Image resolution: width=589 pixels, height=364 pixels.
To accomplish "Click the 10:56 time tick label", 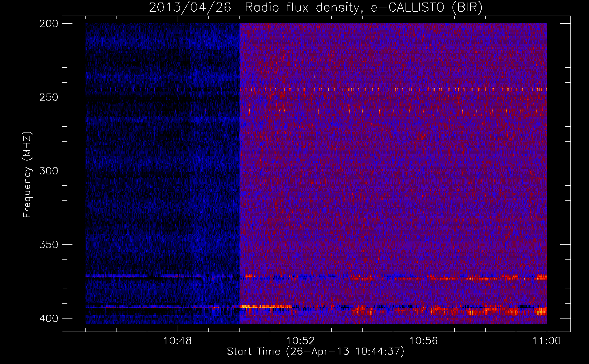I will click(423, 341).
